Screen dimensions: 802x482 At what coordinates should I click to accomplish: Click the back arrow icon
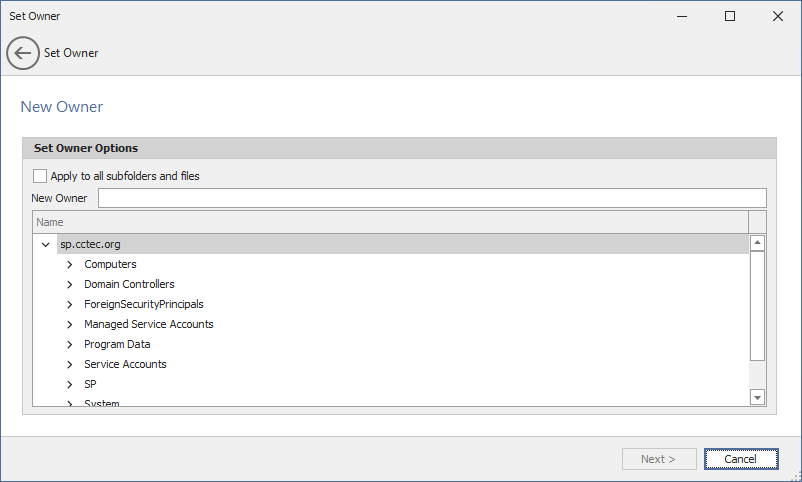pos(23,53)
